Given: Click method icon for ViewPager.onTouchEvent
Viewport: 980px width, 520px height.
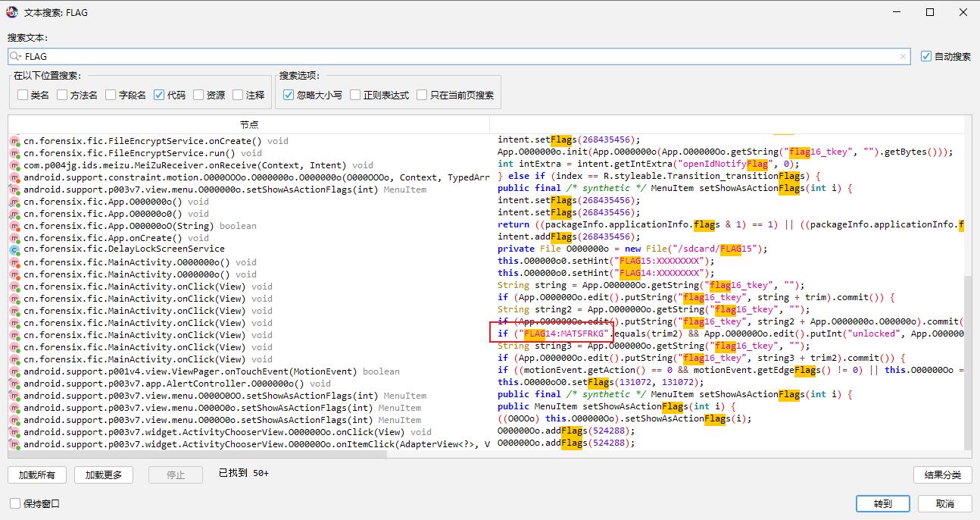Looking at the screenshot, I should click(x=14, y=371).
